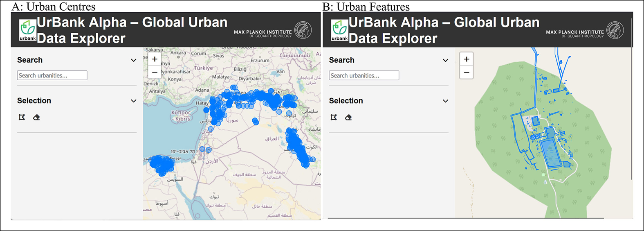Click the Search heading in panel B
Screen dimensions: 644x231
pos(342,60)
